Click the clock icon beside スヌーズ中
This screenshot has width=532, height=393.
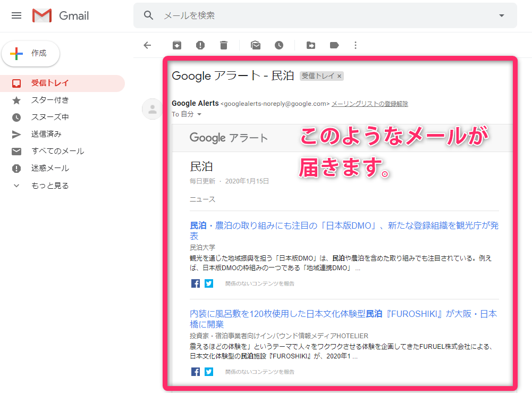tap(16, 118)
